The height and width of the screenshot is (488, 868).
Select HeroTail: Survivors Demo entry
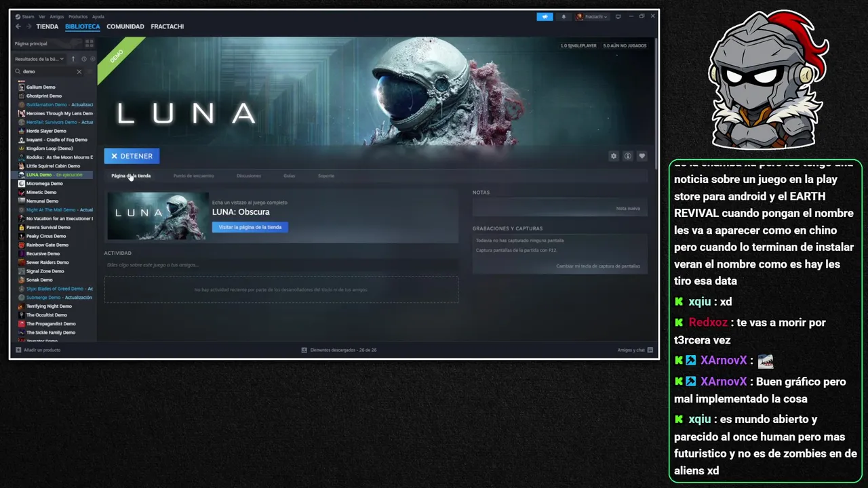tap(56, 122)
